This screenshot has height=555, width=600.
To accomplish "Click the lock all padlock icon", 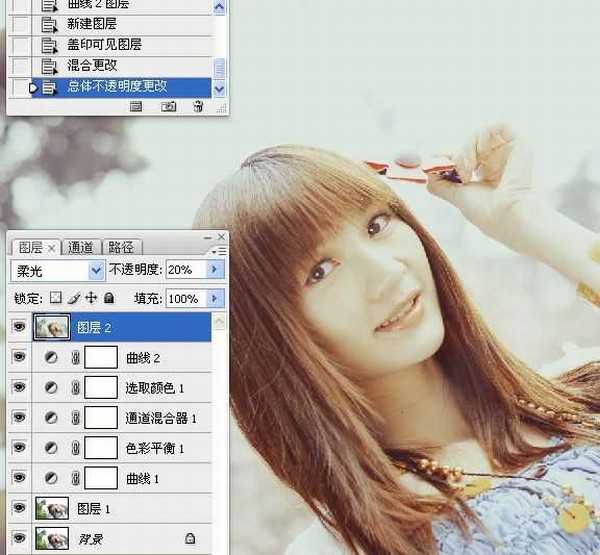I will pos(108,298).
